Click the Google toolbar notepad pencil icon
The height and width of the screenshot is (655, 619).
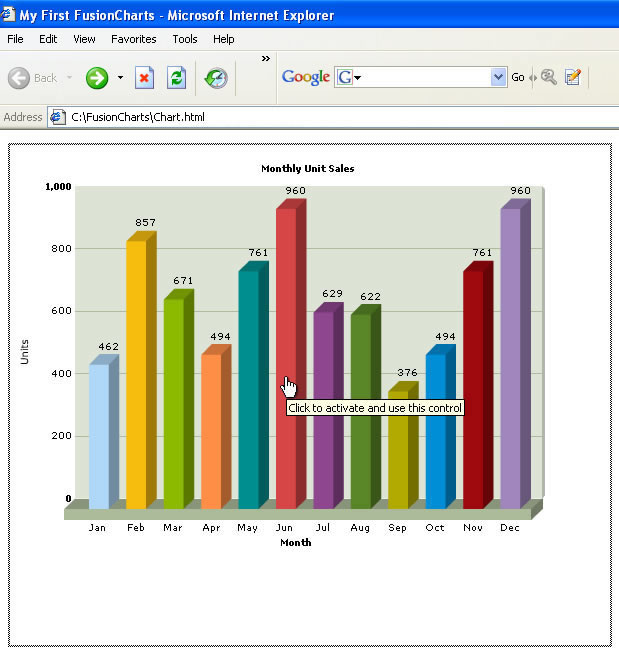tap(573, 77)
